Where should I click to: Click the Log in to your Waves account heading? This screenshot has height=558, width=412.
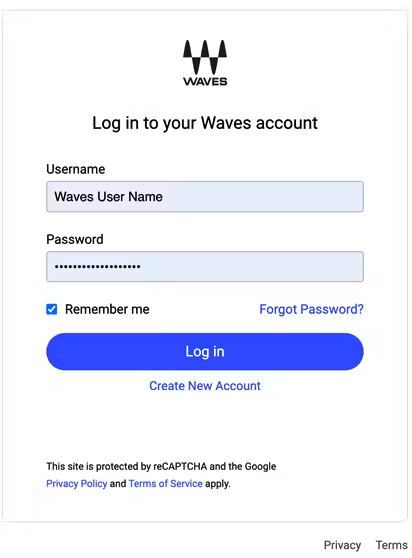click(205, 123)
